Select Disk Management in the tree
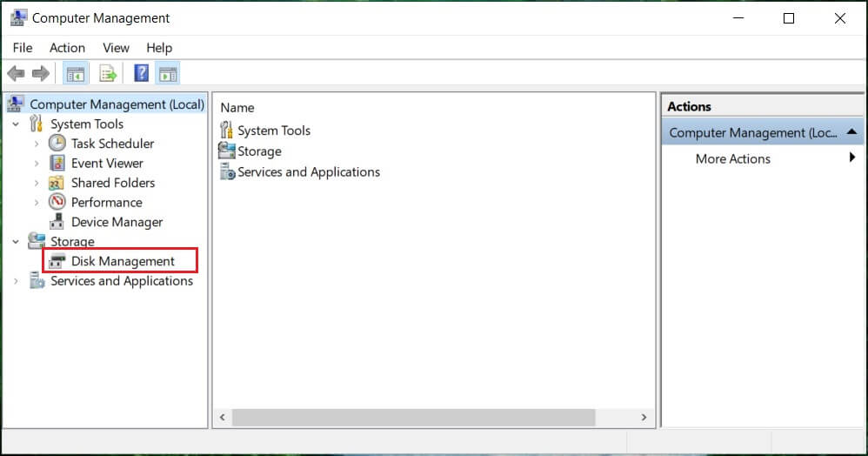868x456 pixels. [x=123, y=261]
